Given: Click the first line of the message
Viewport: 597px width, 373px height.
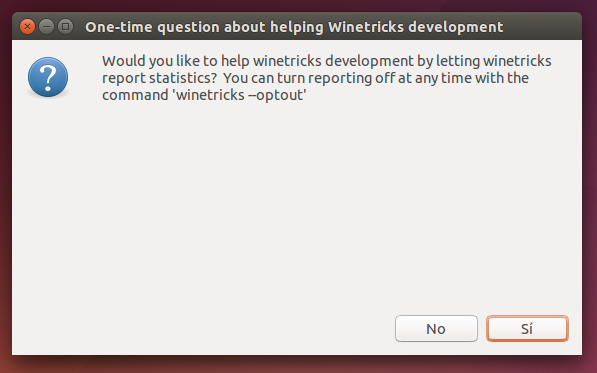Looking at the screenshot, I should [x=327, y=61].
